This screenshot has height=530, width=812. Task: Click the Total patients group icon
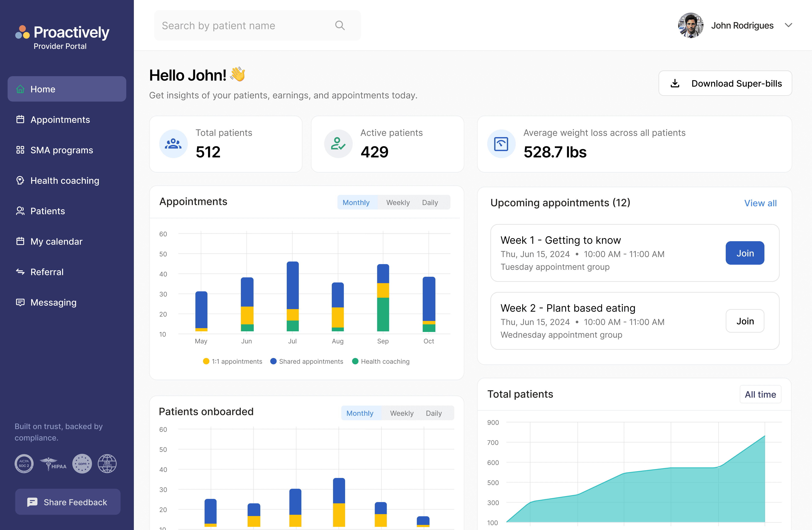(173, 144)
